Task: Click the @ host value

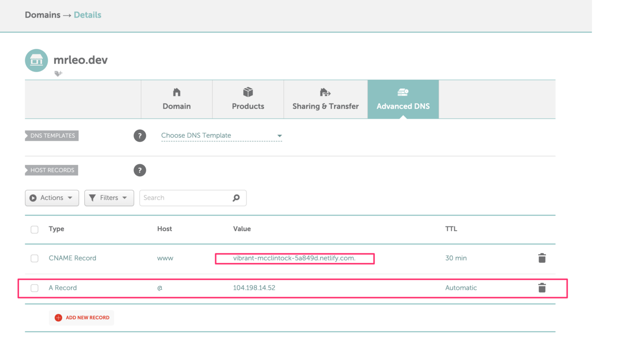Action: (160, 288)
